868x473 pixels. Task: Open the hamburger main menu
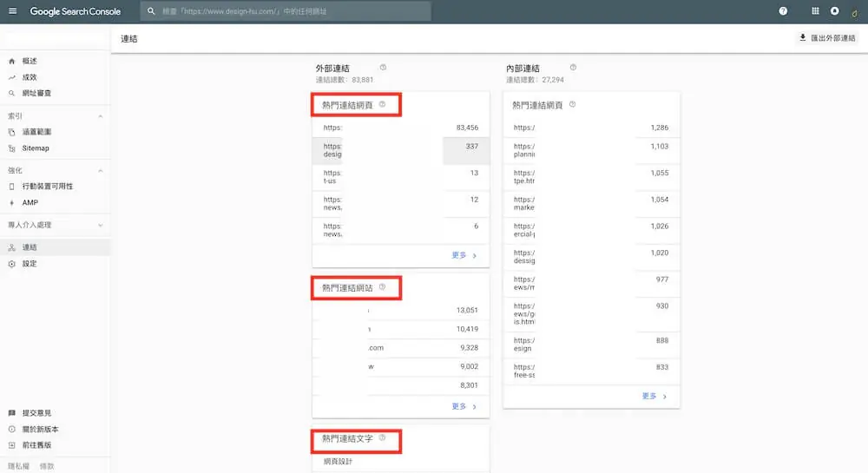(12, 11)
